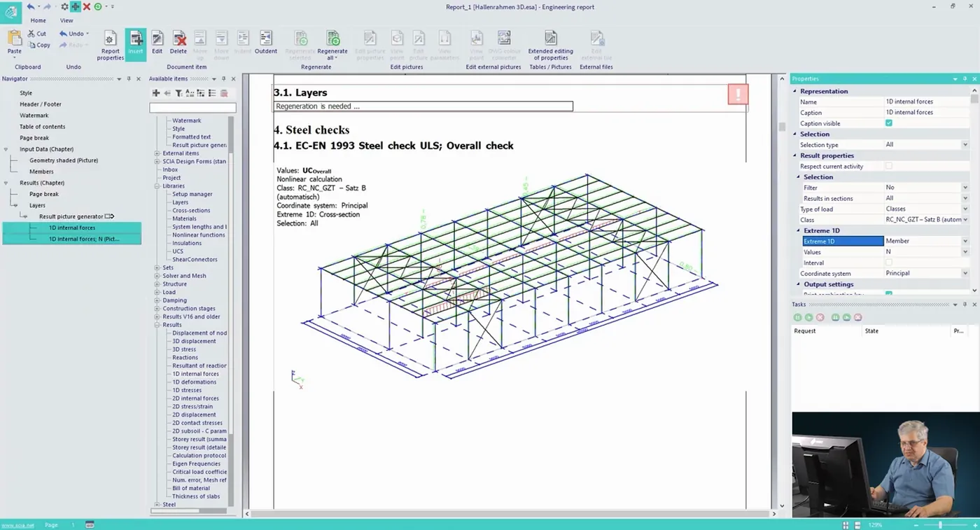Open the Type of load dropdown

(965, 209)
